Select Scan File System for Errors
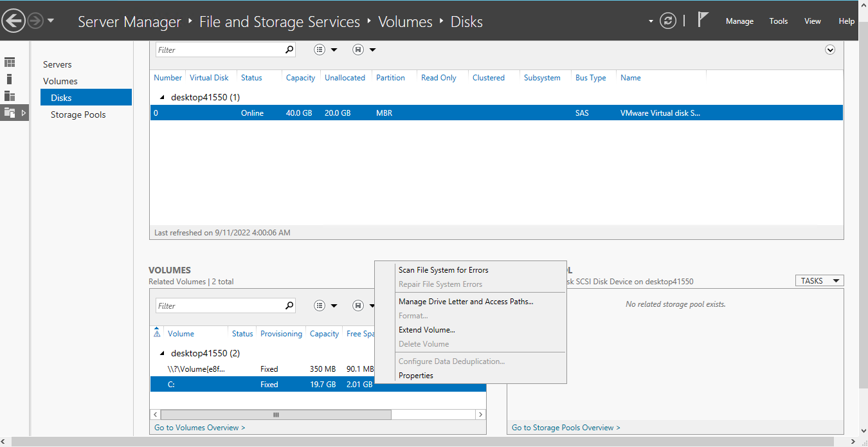 click(x=443, y=270)
